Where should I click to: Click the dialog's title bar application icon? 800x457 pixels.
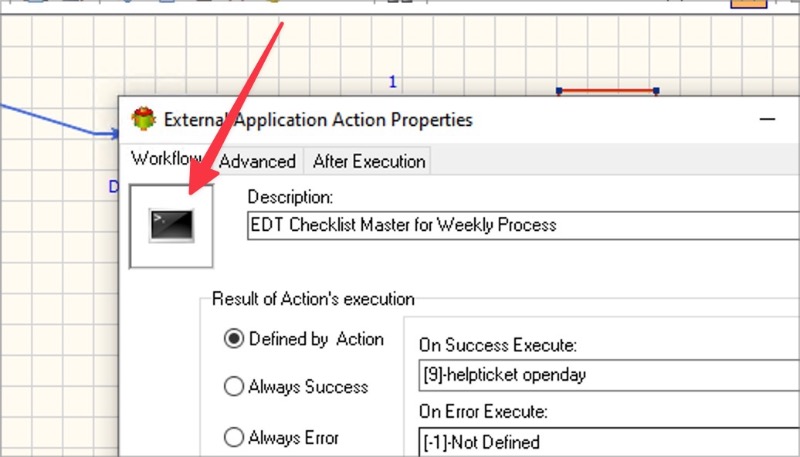click(143, 119)
